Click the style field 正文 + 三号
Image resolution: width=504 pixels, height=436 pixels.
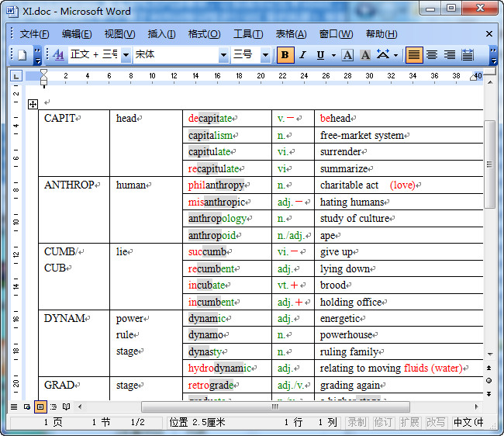click(95, 55)
